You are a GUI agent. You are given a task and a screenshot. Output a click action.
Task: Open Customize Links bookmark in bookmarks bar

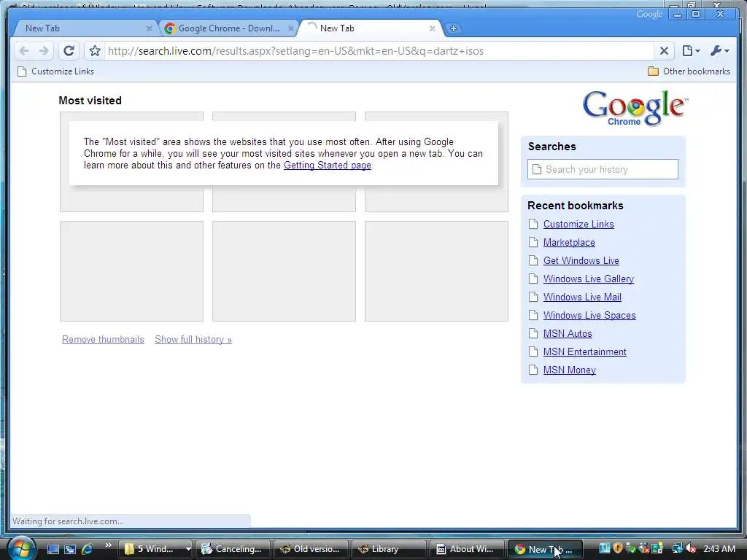click(55, 71)
